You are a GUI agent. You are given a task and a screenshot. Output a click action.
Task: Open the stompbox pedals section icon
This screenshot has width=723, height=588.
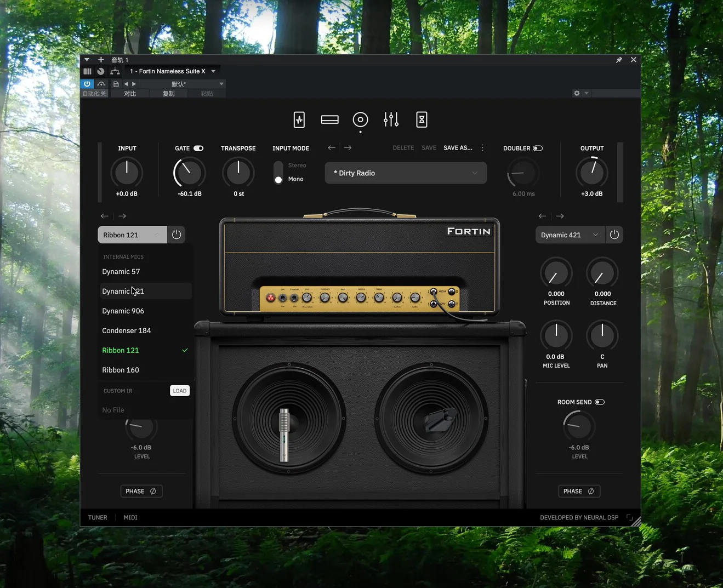[299, 119]
